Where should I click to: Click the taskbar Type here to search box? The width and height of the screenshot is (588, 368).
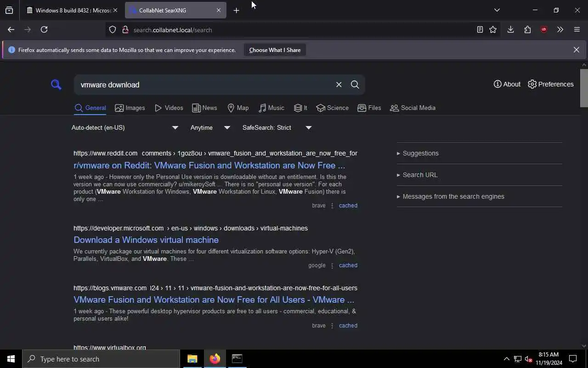coord(101,359)
